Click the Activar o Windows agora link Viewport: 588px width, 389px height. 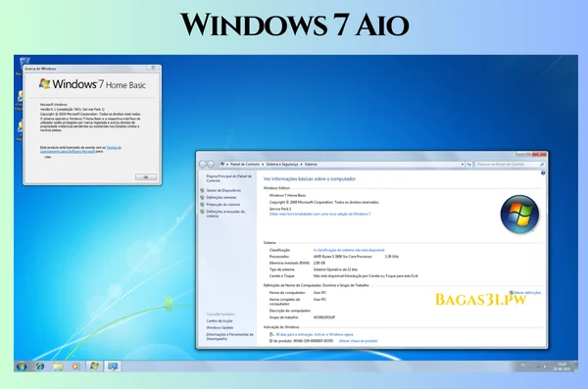pyautogui.click(x=333, y=334)
